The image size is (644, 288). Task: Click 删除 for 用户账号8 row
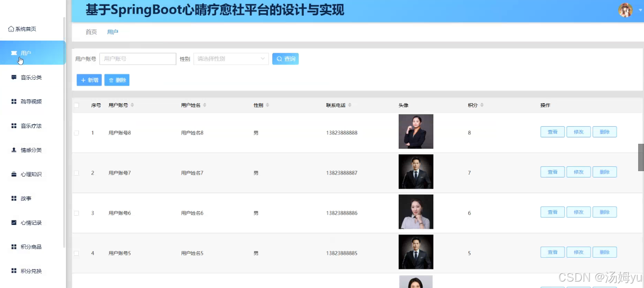[x=605, y=132]
